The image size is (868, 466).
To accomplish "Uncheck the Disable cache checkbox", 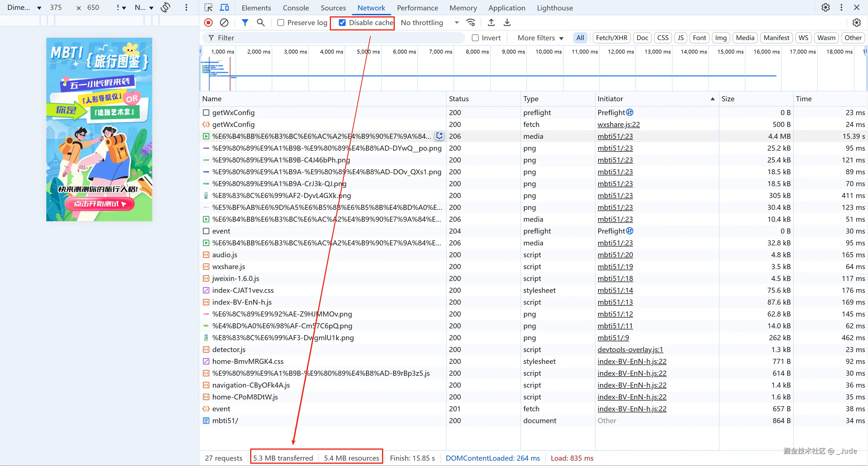I will coord(342,23).
